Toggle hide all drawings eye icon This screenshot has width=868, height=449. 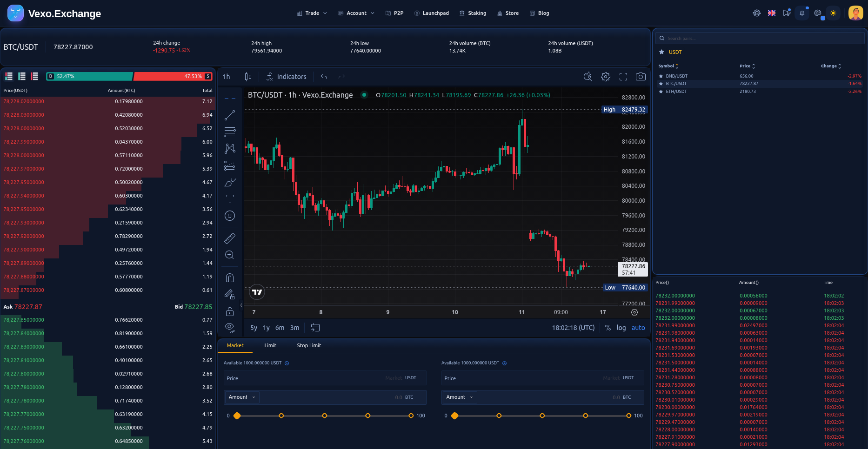point(230,328)
